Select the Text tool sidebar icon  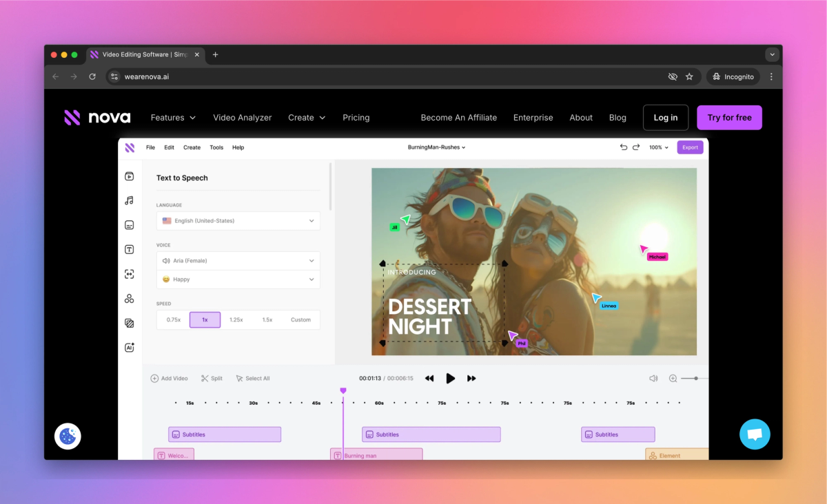click(129, 249)
